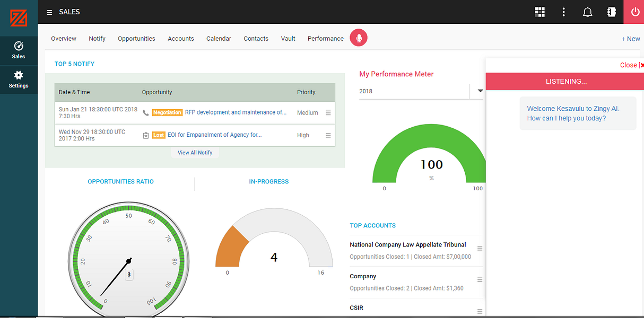Click phone icon in Negotiation row
644x318 pixels.
pyautogui.click(x=146, y=113)
